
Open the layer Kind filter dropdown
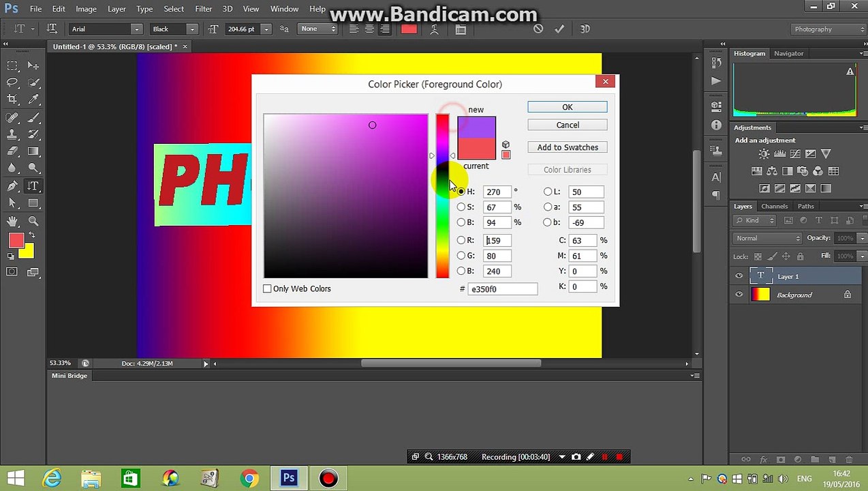point(755,220)
